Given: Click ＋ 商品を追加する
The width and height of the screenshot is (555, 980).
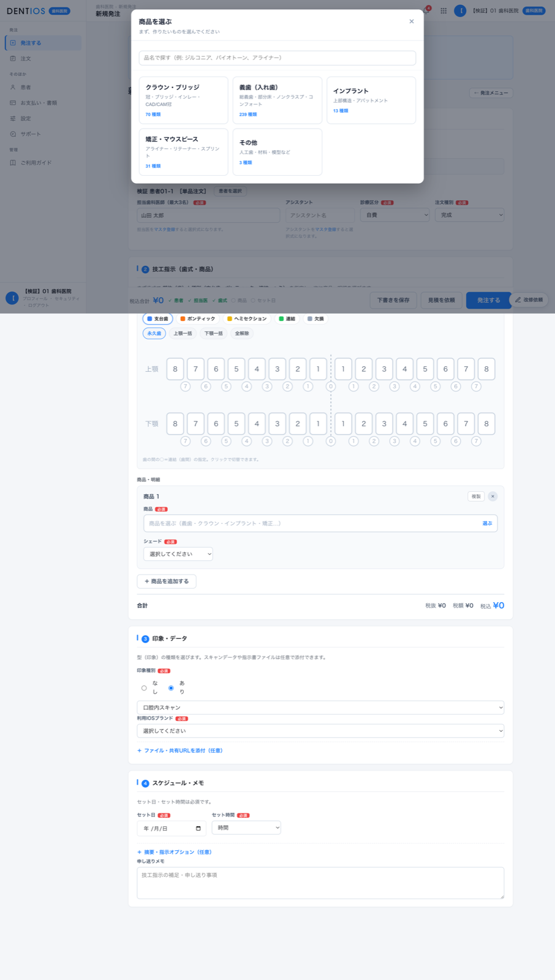Looking at the screenshot, I should pos(167,581).
